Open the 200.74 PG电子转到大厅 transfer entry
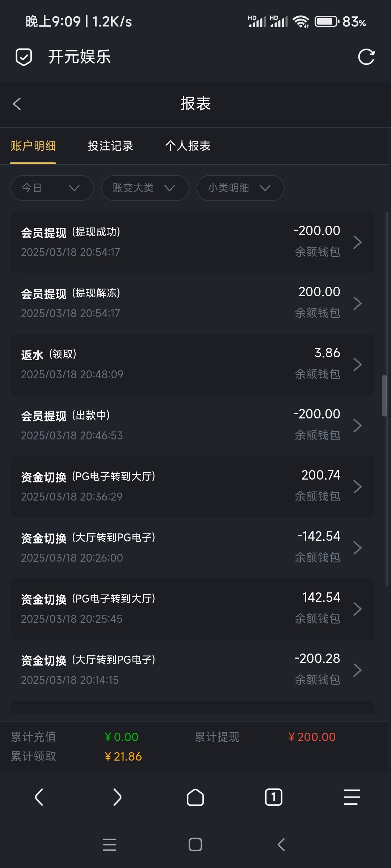 193,486
